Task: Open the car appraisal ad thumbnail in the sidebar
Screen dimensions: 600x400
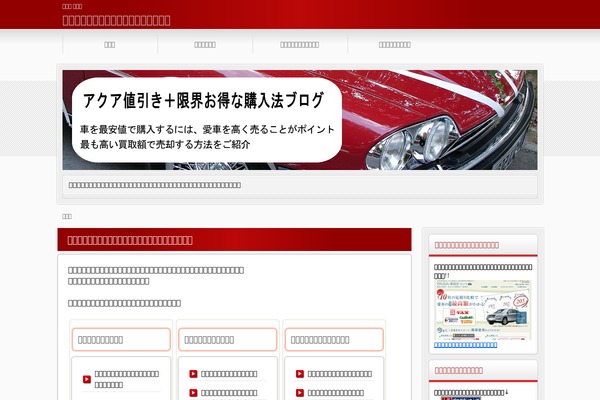Action: (x=483, y=310)
